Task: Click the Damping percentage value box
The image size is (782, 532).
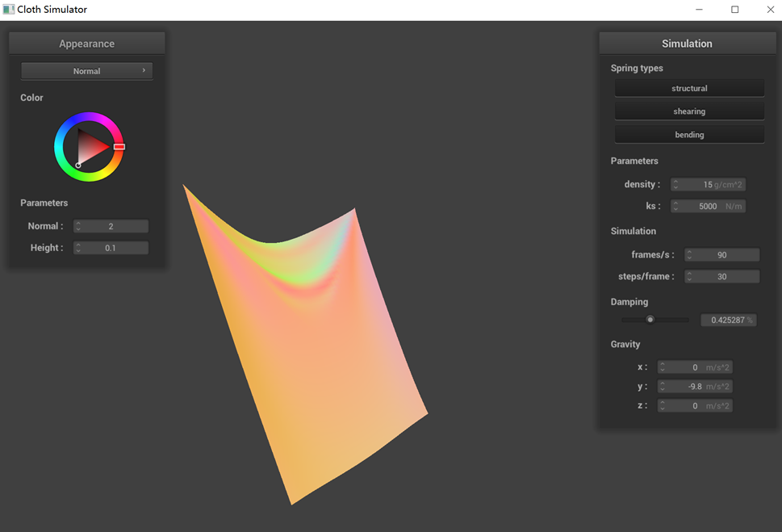Action: point(728,320)
